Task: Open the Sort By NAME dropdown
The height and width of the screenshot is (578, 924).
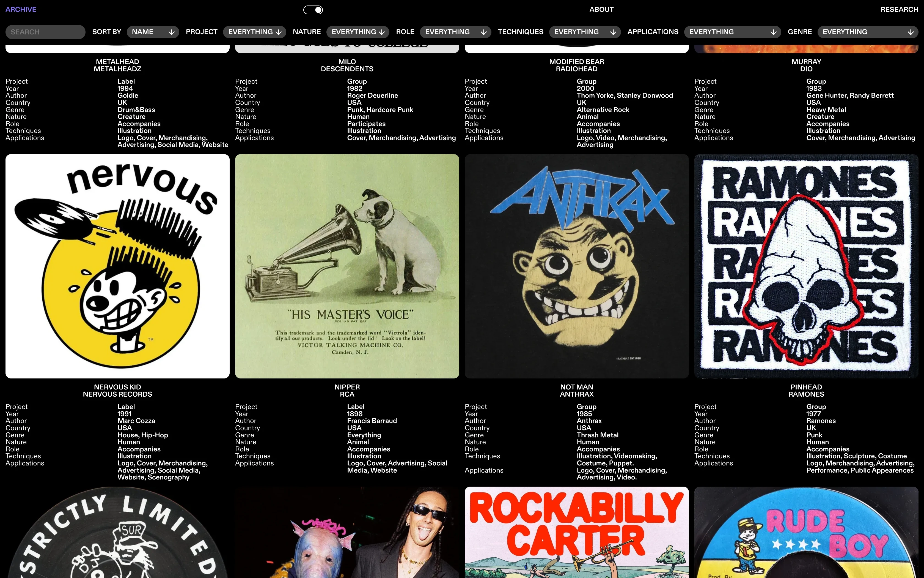Action: (x=153, y=32)
